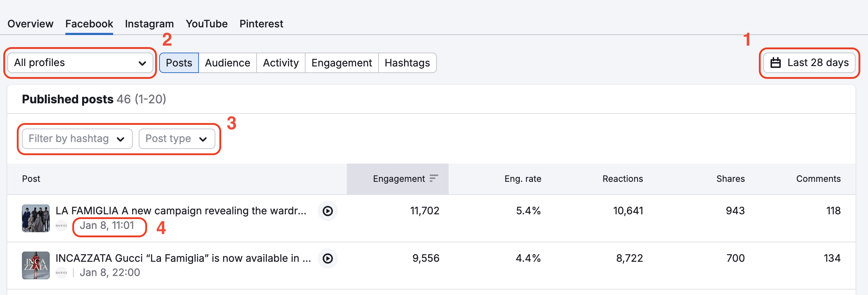
Task: Open the Filter by hashtag dropdown
Action: pos(77,139)
